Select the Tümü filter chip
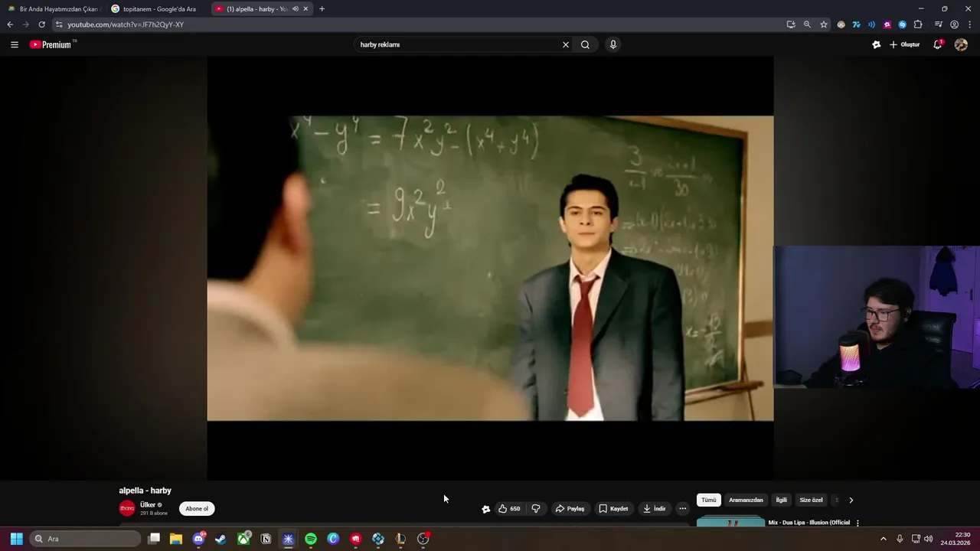Image resolution: width=980 pixels, height=551 pixels. tap(709, 500)
